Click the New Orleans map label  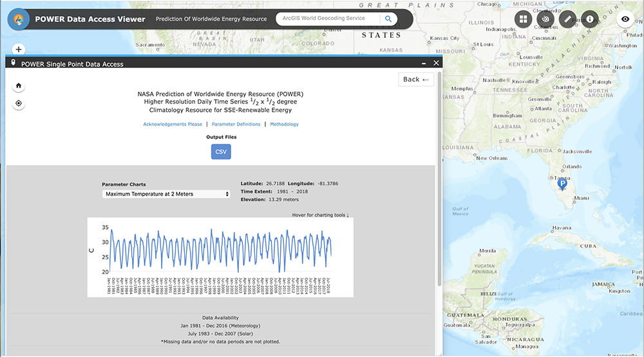(491, 158)
